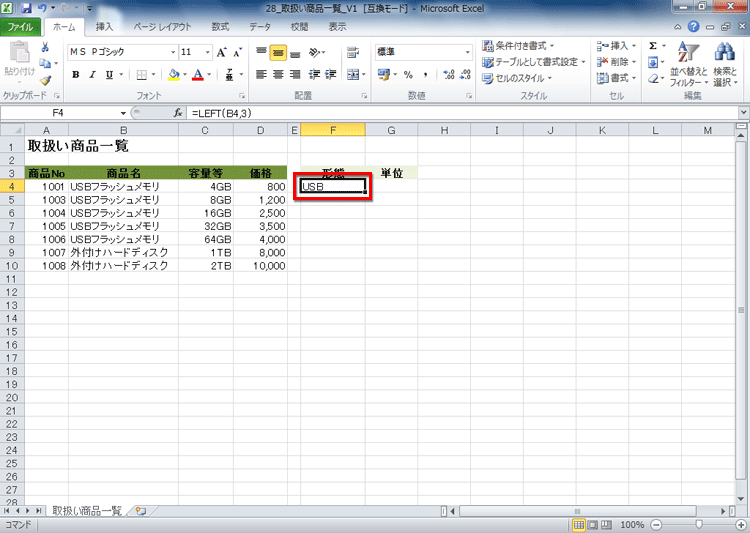Click the AutoSum sigma icon
Screen dimensions: 750x533
pos(653,46)
